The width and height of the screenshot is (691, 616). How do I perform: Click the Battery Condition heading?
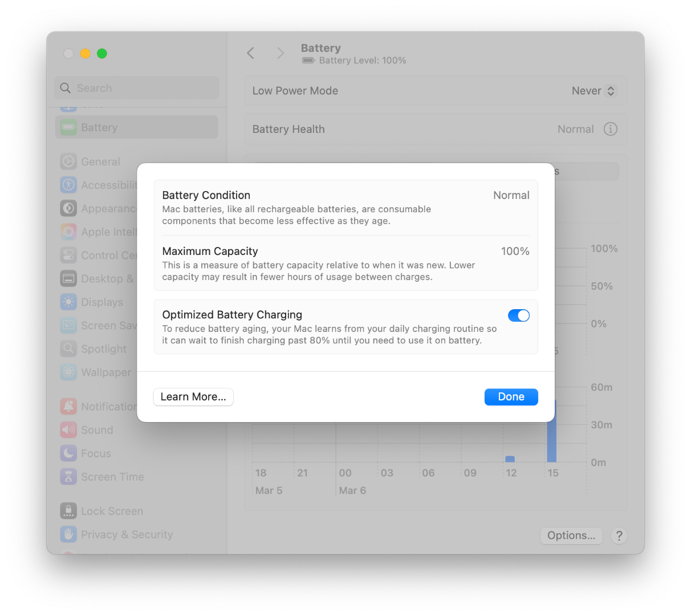click(x=206, y=195)
